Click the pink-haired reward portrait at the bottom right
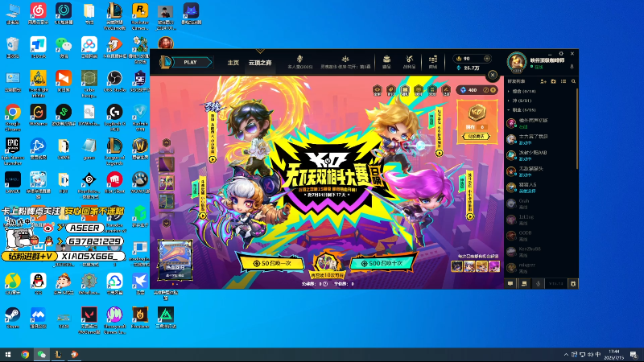644x362 pixels. 494,266
